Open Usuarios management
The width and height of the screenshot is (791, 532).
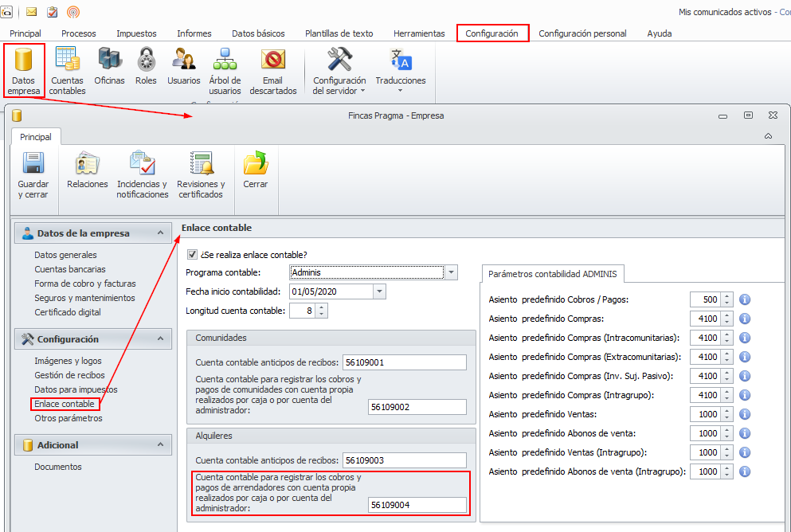click(184, 66)
